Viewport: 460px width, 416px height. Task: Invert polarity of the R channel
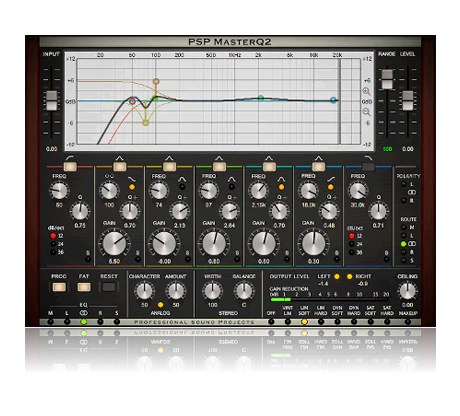[x=403, y=201]
